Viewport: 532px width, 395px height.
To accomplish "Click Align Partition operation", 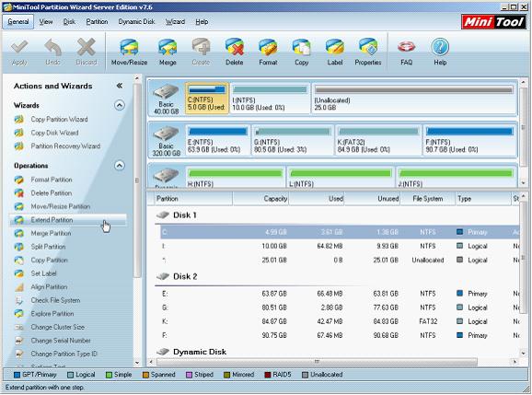I will [x=49, y=287].
